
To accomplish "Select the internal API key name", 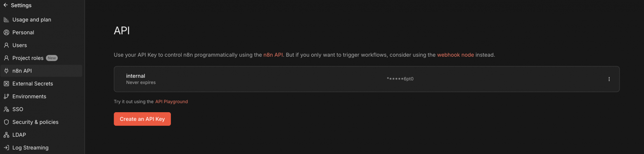I will 135,76.
